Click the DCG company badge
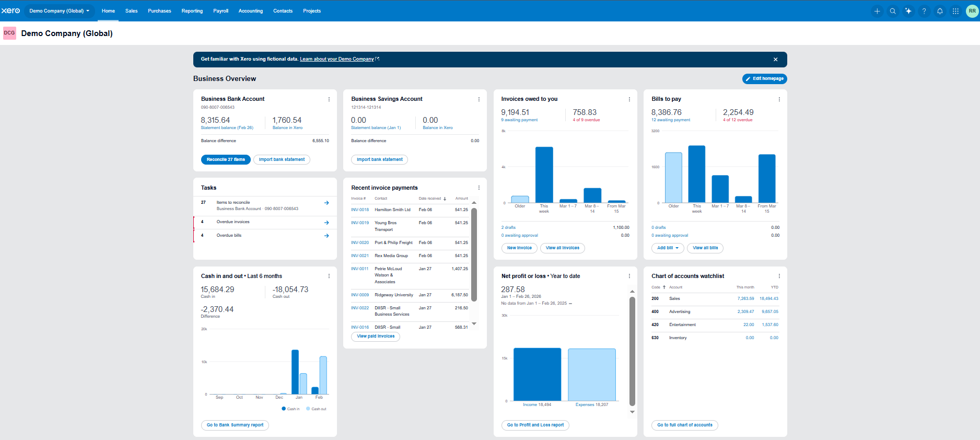980x440 pixels. coord(9,33)
